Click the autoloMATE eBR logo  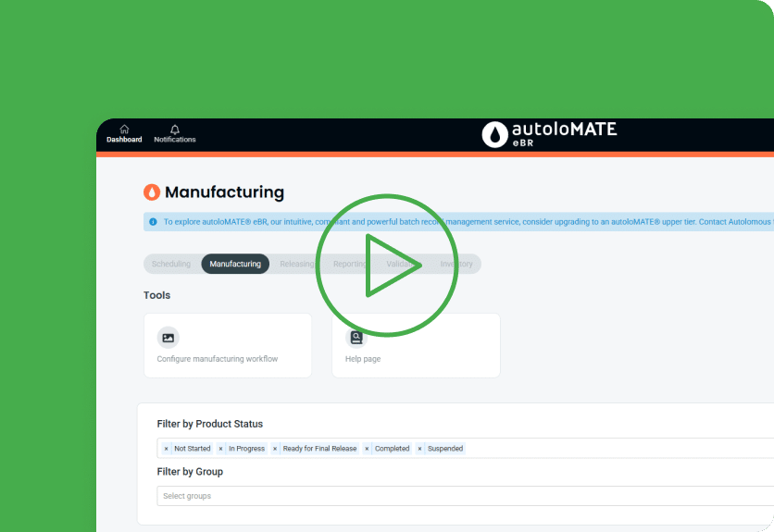[549, 134]
